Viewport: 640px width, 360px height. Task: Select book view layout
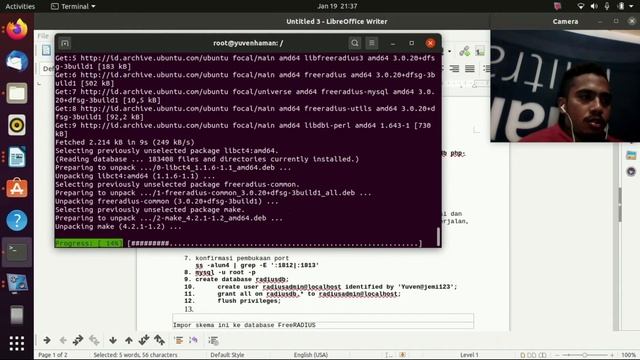pyautogui.click(x=542, y=355)
